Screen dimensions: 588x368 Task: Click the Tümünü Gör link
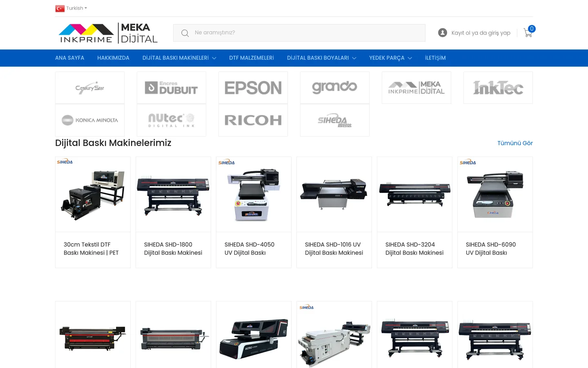pyautogui.click(x=515, y=143)
